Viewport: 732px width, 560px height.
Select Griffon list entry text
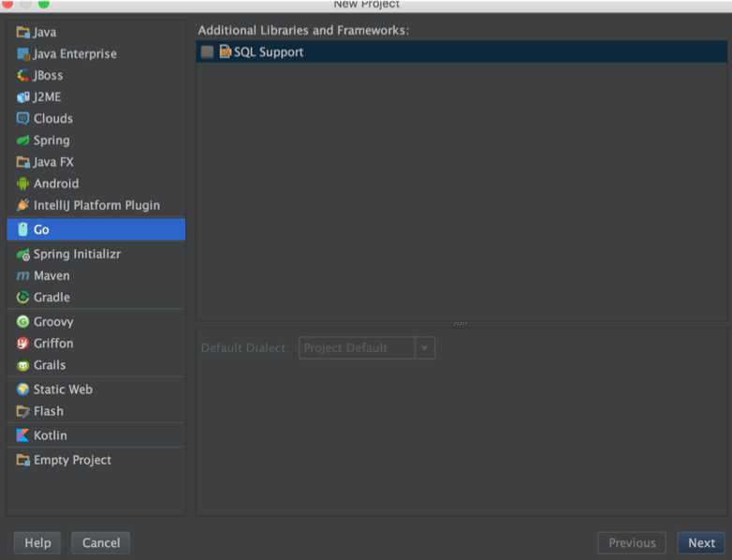coord(53,344)
